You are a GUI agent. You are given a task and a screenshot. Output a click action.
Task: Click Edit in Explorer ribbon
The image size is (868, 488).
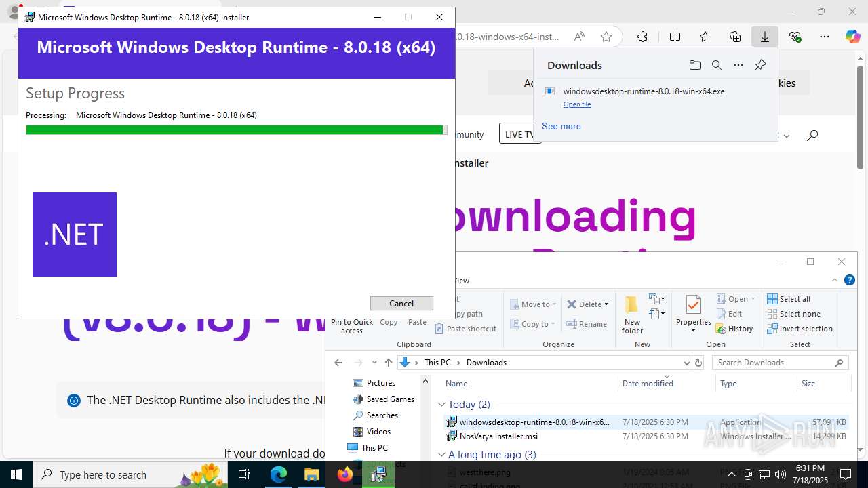point(730,314)
